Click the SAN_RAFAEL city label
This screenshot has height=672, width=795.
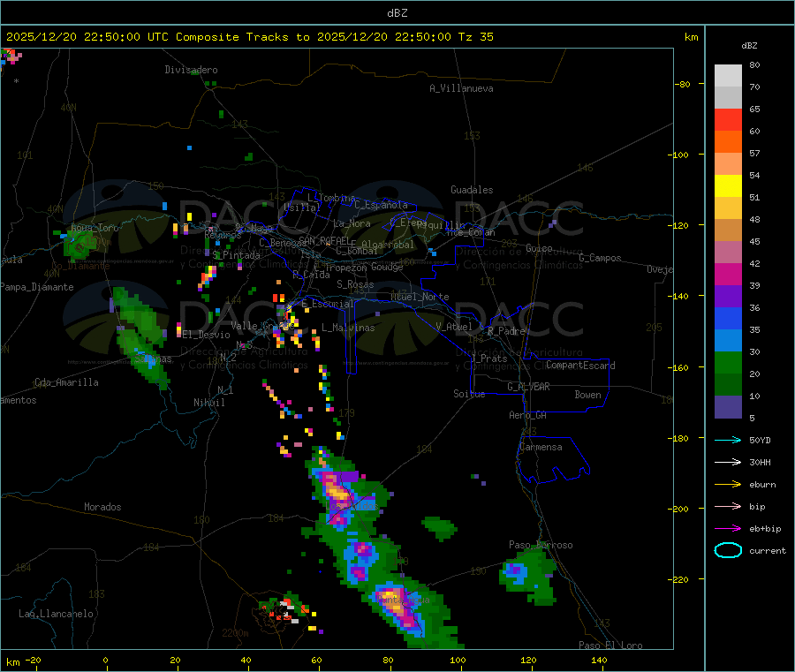(324, 240)
